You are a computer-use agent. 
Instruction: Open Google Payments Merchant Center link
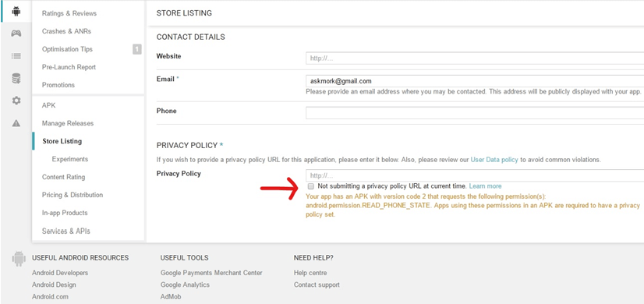tap(211, 273)
